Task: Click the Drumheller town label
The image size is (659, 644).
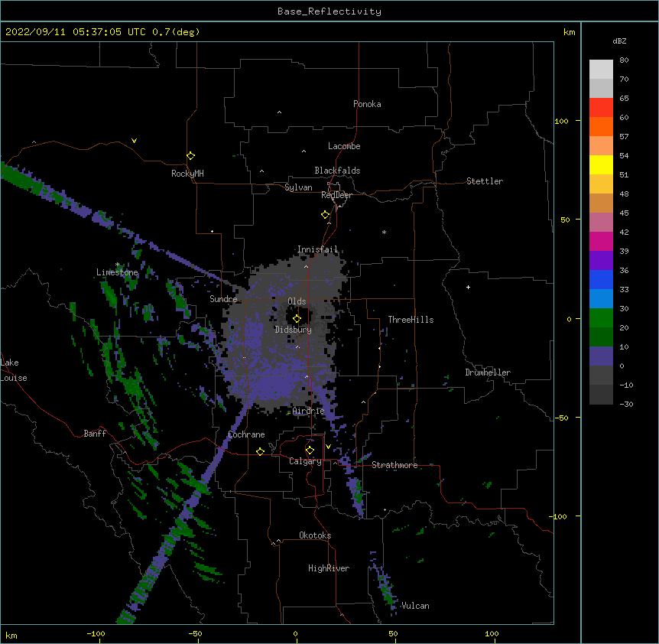Action: tap(488, 372)
